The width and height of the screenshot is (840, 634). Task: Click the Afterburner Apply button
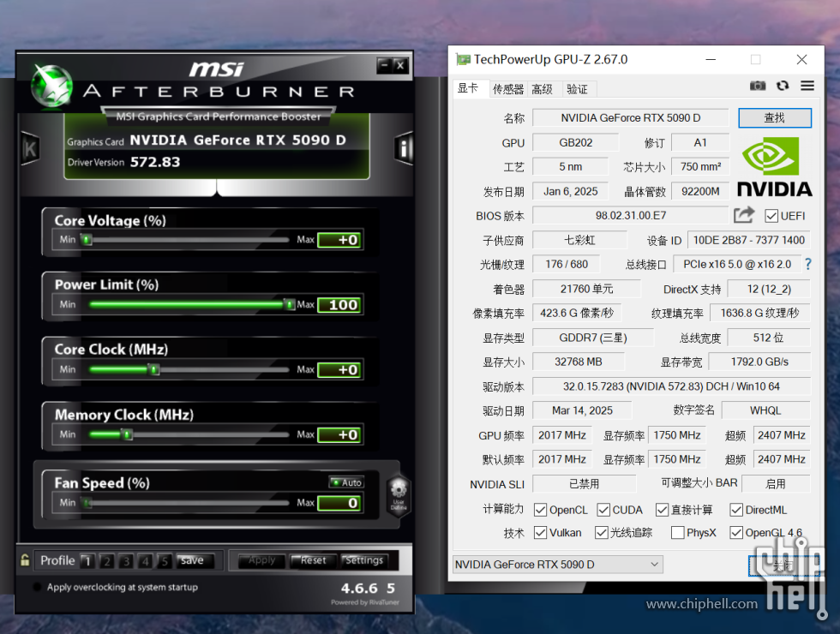262,560
